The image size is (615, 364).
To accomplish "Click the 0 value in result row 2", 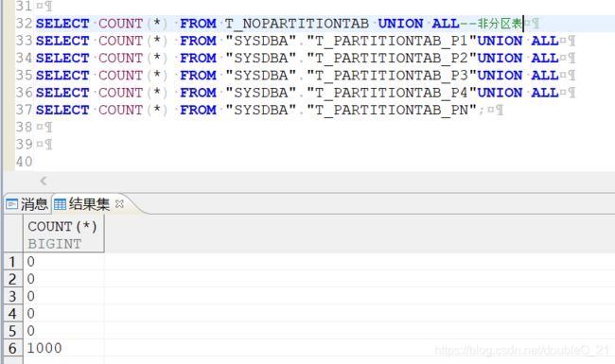I will click(31, 279).
